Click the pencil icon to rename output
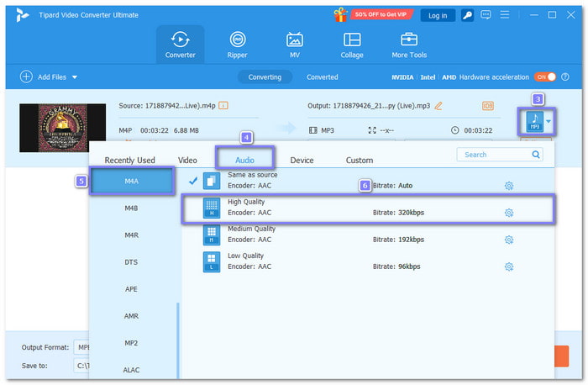Image resolution: width=588 pixels, height=385 pixels. [x=438, y=105]
